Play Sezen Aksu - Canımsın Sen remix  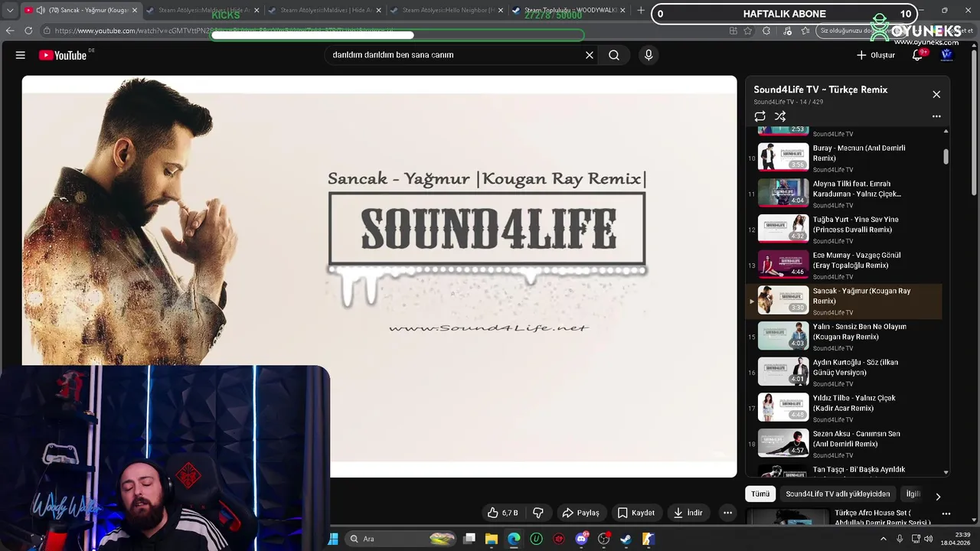(844, 442)
